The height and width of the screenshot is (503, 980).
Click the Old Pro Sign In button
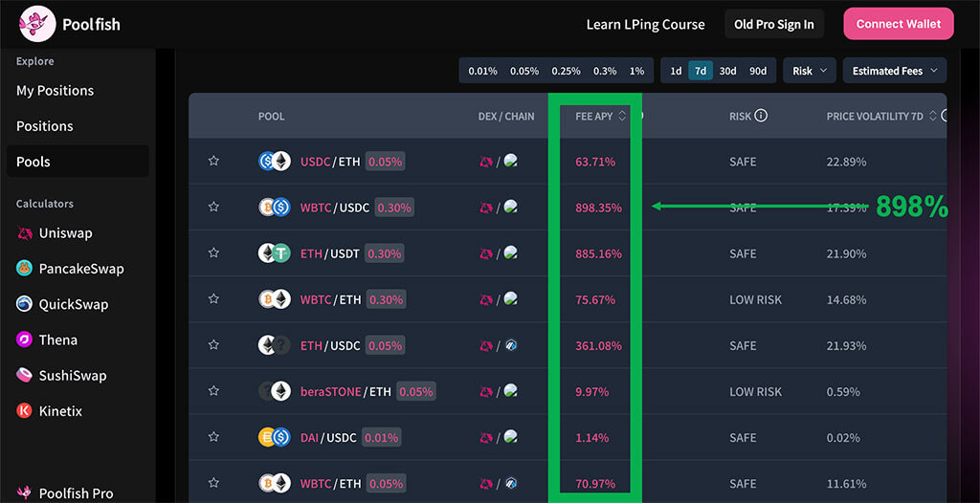click(773, 25)
